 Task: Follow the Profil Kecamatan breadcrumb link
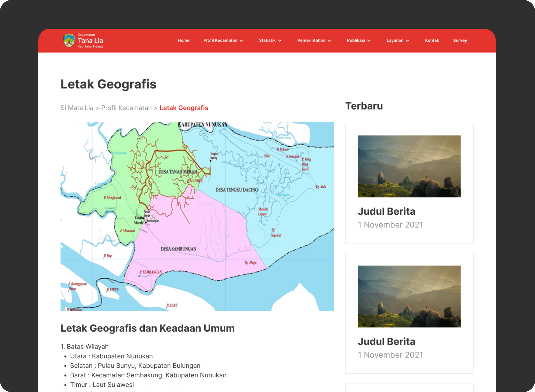pos(127,108)
